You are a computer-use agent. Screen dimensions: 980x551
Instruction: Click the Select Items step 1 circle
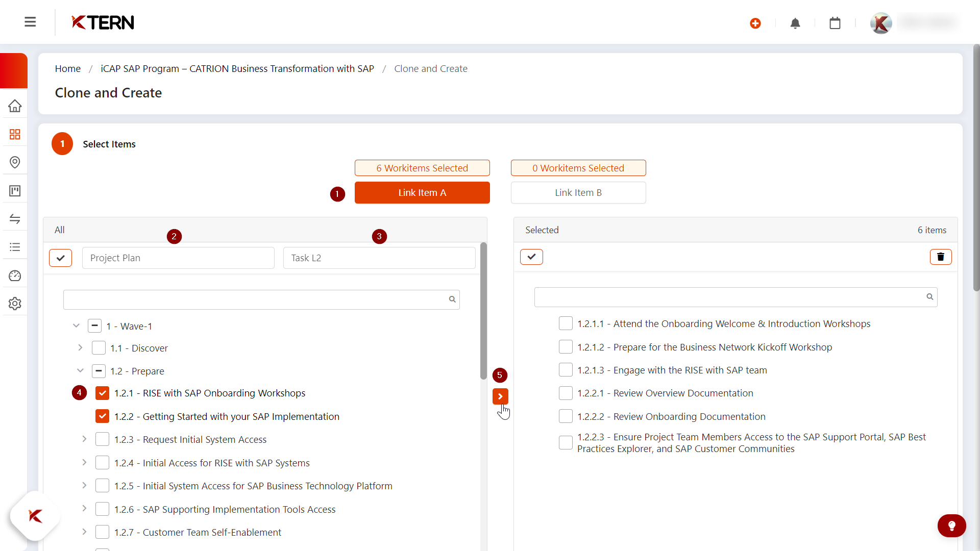tap(62, 144)
